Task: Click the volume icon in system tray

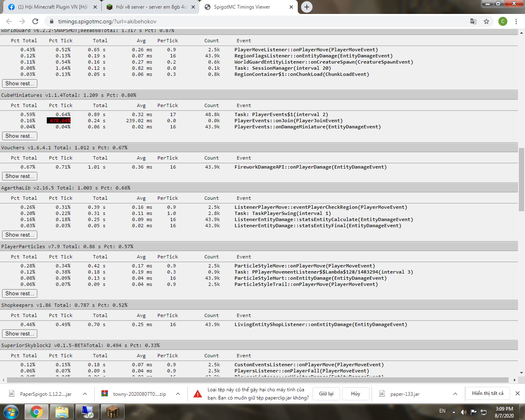Action: click(463, 412)
